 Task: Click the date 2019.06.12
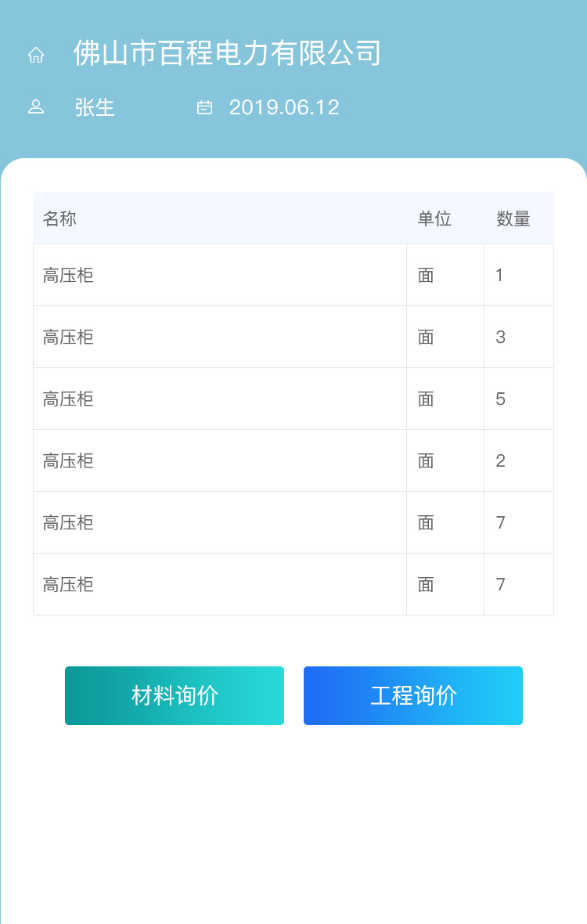[x=284, y=107]
